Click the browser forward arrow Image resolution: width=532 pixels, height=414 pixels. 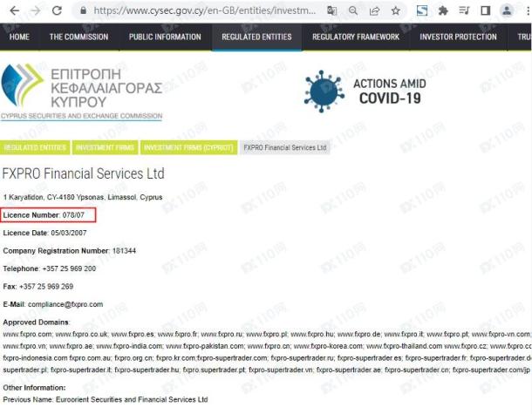coord(35,10)
